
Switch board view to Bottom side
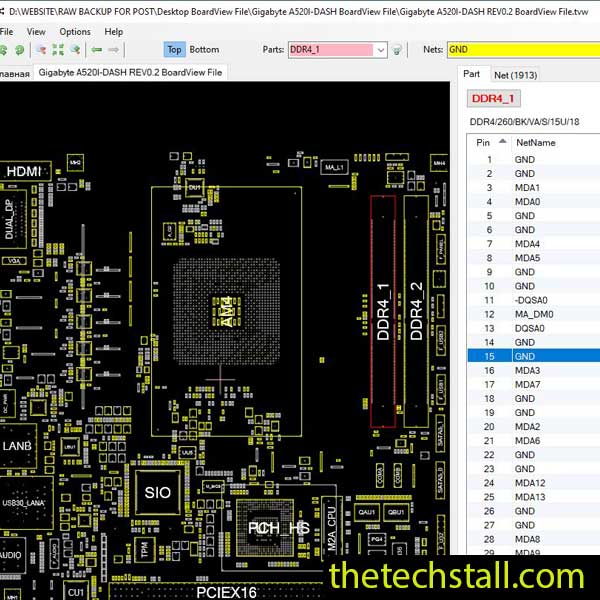pos(204,49)
